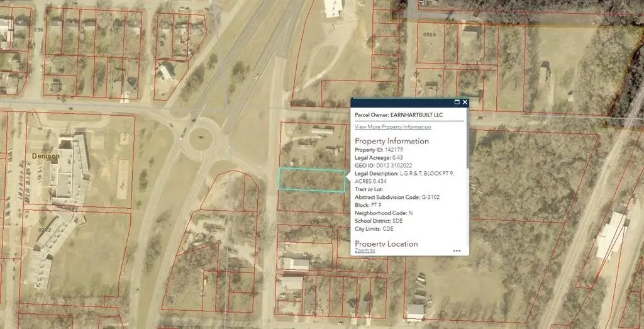
Task: Click the Property Information heading
Action: (392, 141)
